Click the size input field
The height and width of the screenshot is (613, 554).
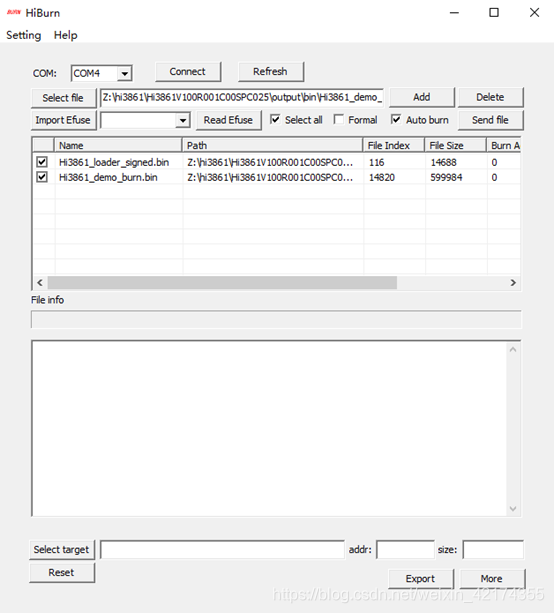coord(493,550)
